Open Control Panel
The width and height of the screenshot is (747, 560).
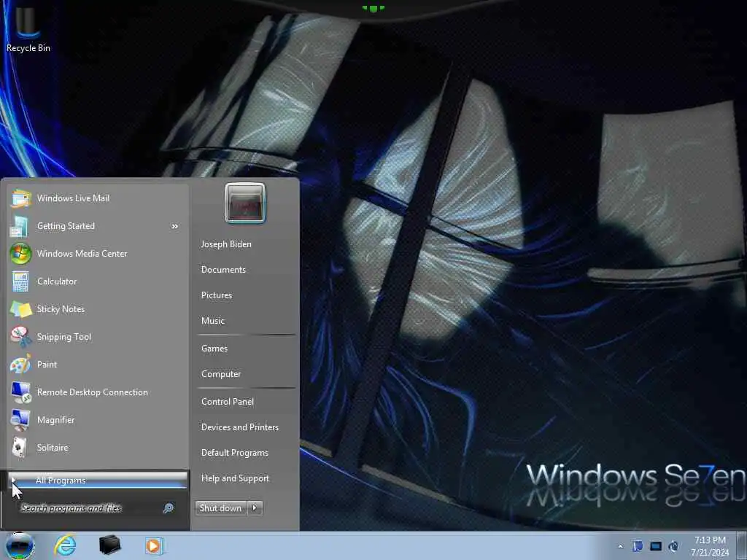point(228,402)
